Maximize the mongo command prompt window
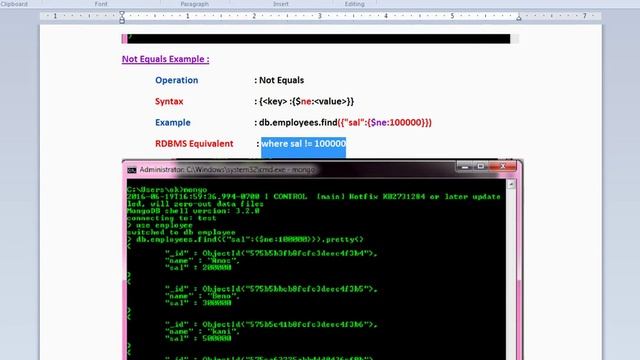 pyautogui.click(x=481, y=167)
